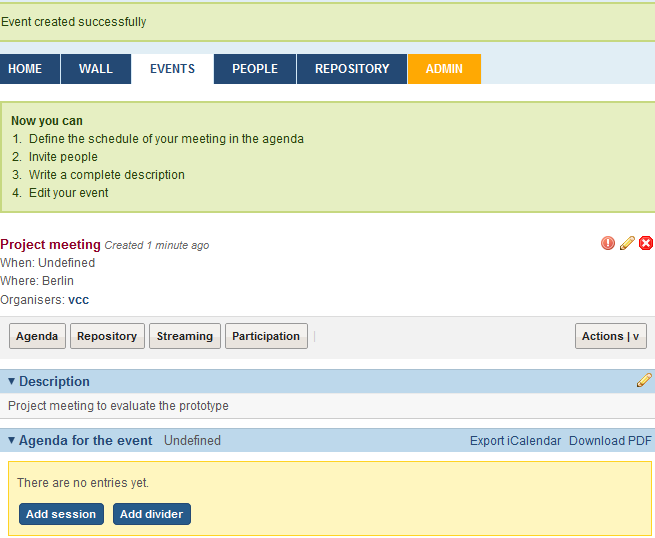
Task: Click the Repository button under the event
Action: click(107, 336)
